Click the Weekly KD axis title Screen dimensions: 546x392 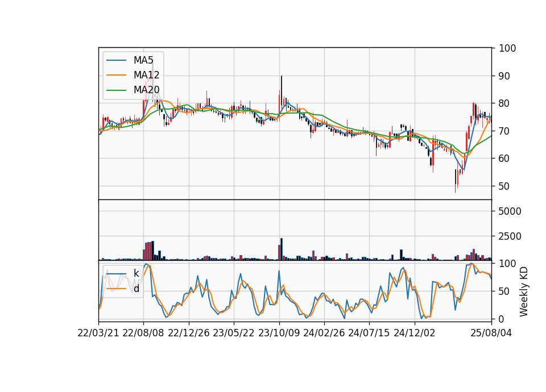coord(523,291)
